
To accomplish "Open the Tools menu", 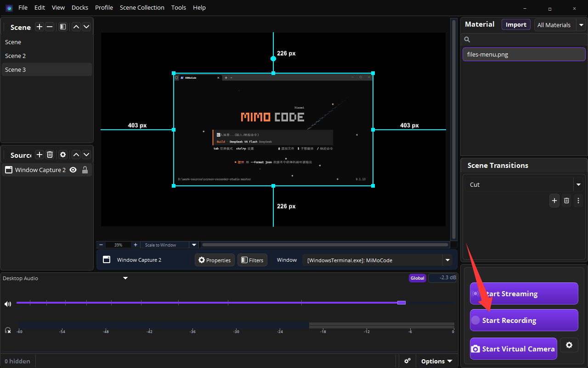I will 179,7.
